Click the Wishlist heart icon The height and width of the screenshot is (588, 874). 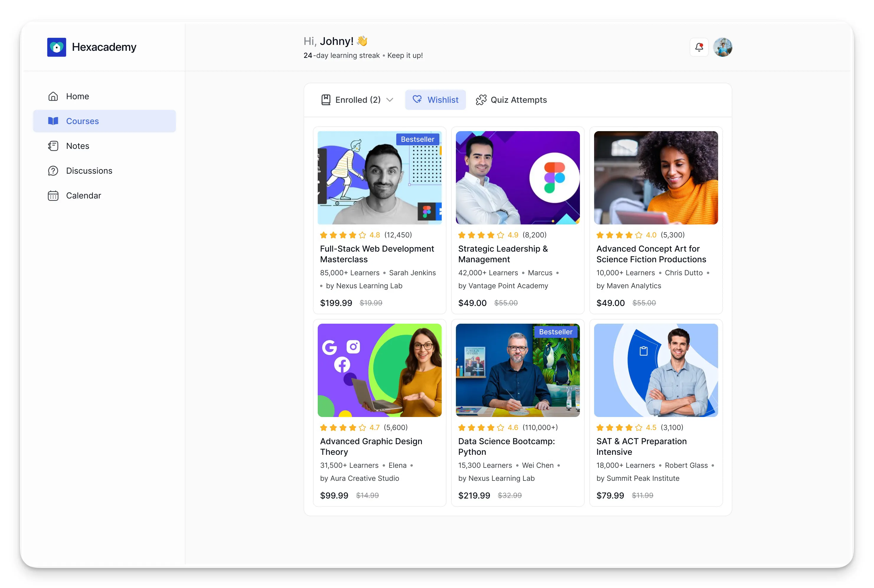(417, 99)
